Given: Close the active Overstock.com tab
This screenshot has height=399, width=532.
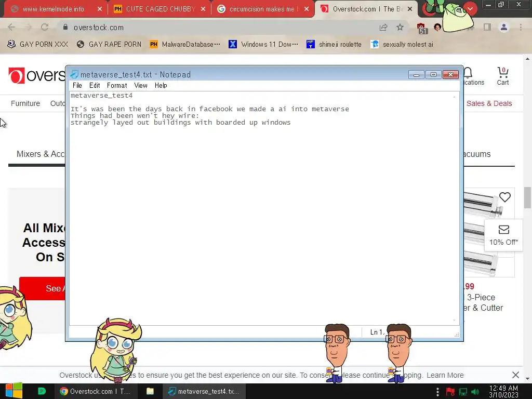Looking at the screenshot, I should coord(410,9).
